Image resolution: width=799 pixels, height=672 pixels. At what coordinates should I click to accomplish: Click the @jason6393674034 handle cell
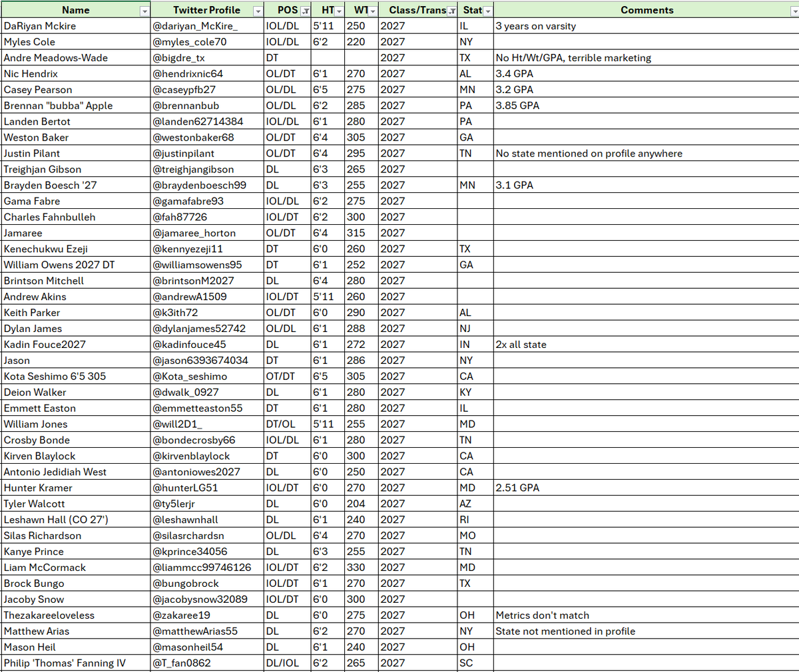click(207, 361)
